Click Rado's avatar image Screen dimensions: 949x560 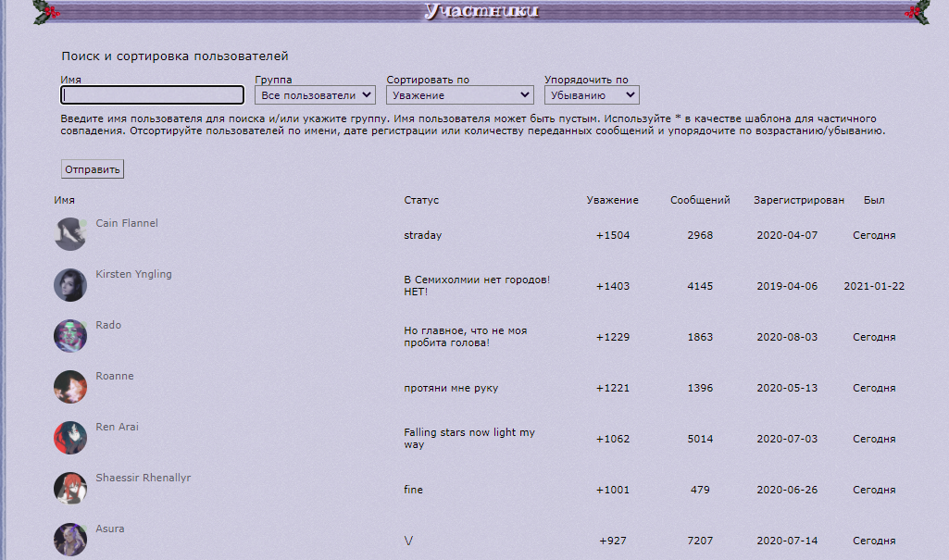pos(70,336)
